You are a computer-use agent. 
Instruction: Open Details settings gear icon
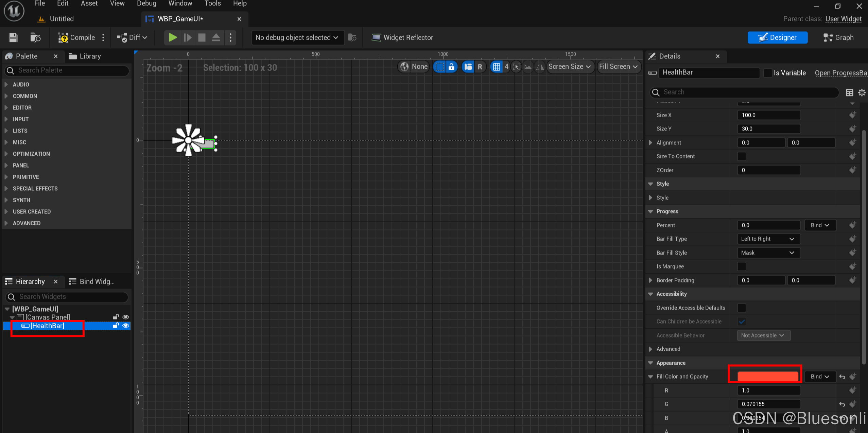[862, 92]
